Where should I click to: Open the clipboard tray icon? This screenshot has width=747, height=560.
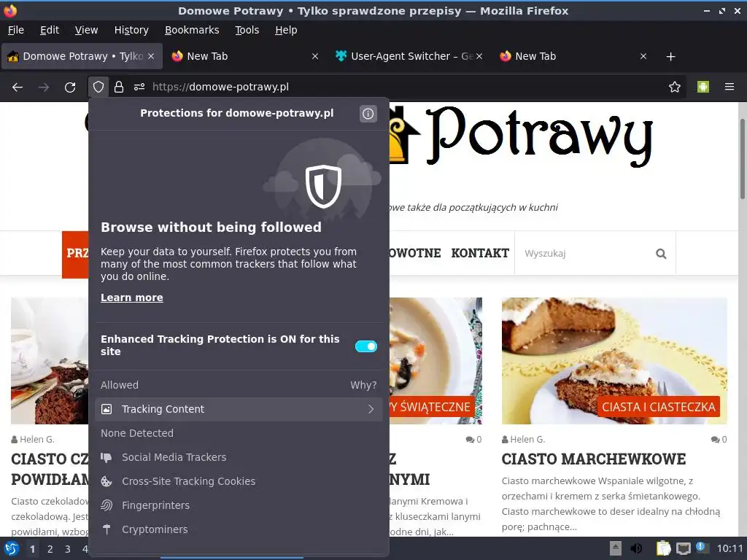663,548
